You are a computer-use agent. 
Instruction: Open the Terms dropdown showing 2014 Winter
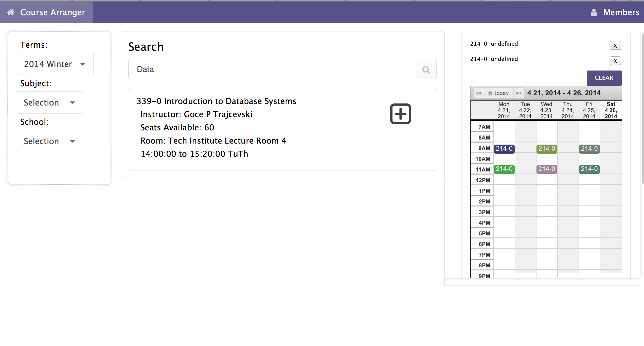point(55,64)
